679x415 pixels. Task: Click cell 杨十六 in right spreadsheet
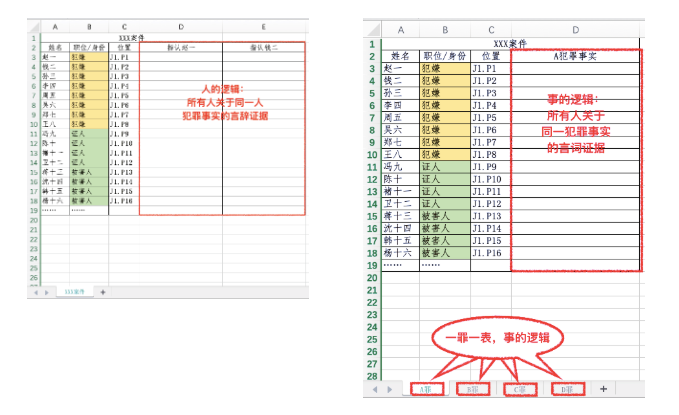tap(401, 253)
